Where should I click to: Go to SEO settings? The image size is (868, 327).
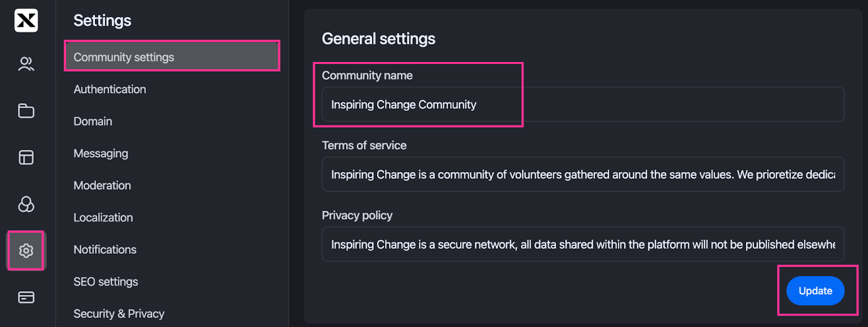(x=106, y=281)
